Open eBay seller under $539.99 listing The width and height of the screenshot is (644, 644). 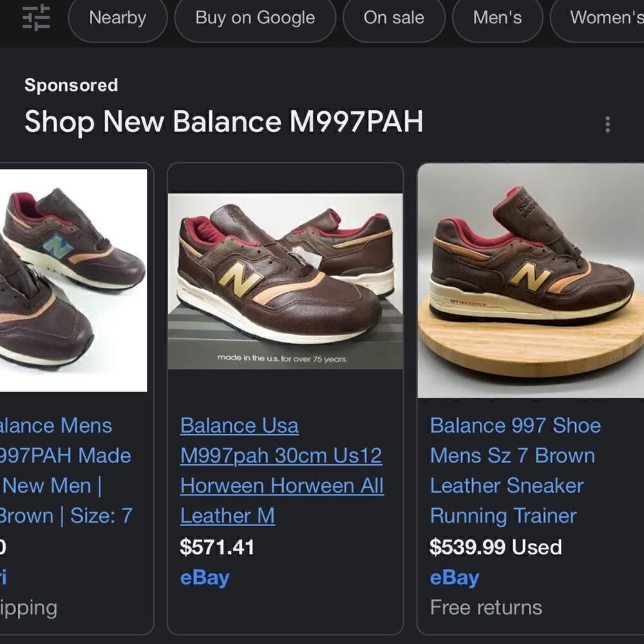point(454,578)
